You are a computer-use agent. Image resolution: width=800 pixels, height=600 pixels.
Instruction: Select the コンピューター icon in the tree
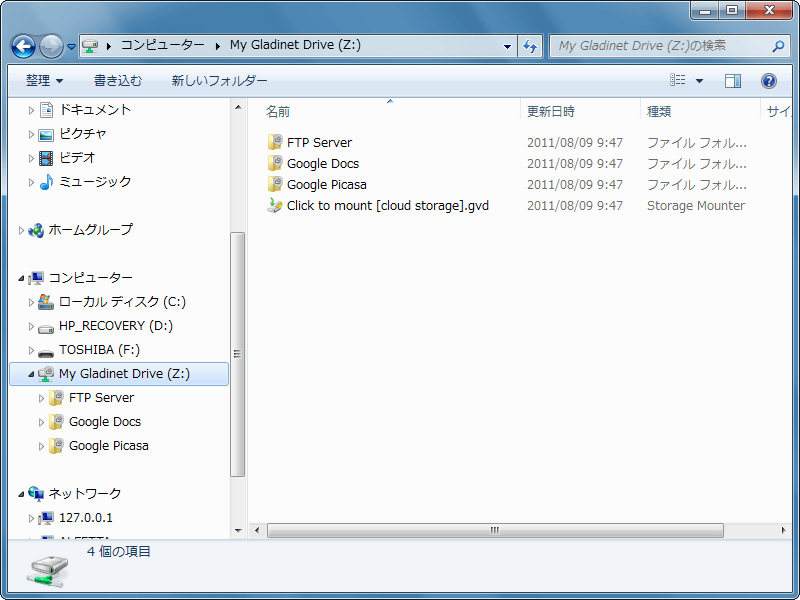click(36, 278)
